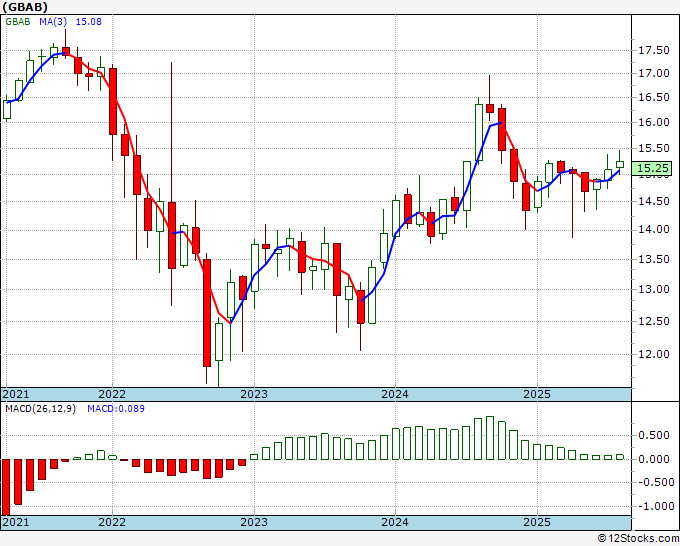Click the 14.50 price axis label
Image resolution: width=680 pixels, height=546 pixels.
(654, 201)
